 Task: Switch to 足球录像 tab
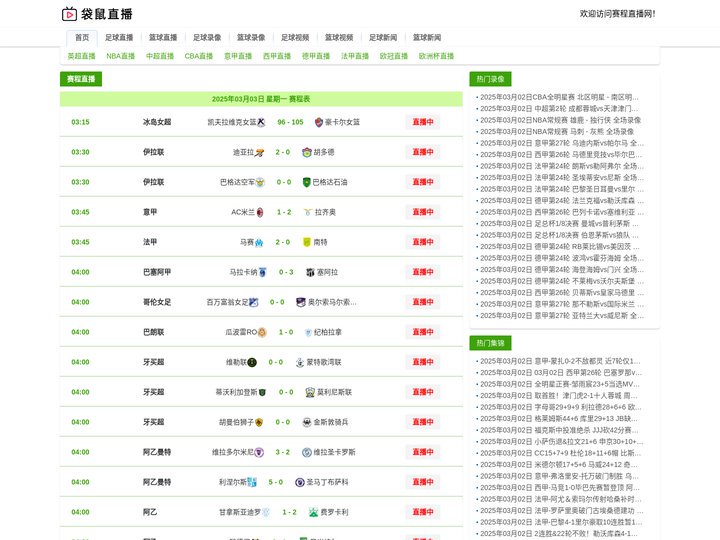[x=207, y=38]
